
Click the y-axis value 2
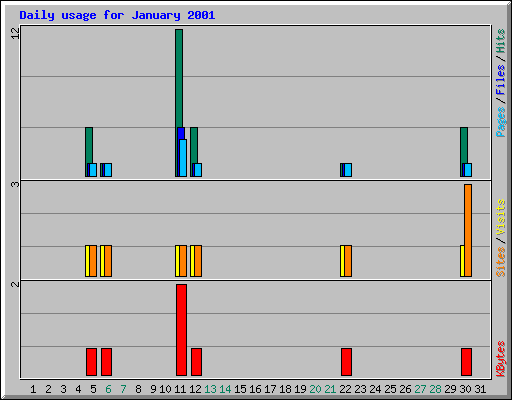16,284
